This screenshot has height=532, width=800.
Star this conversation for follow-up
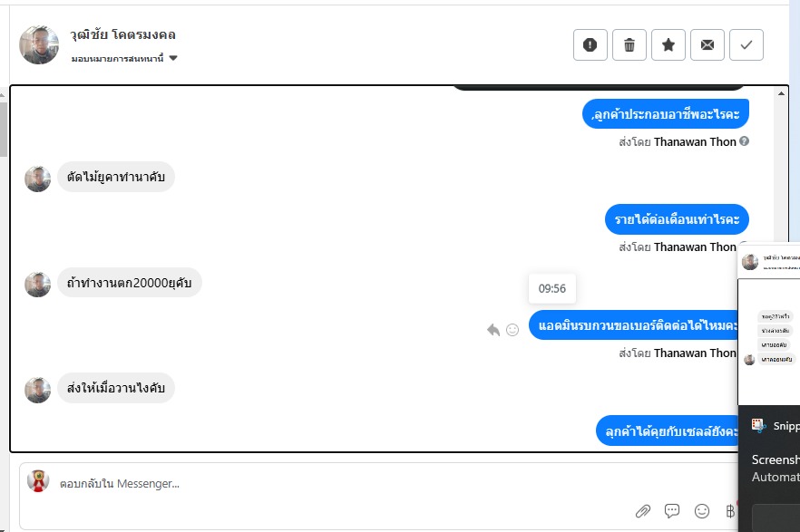pos(668,45)
